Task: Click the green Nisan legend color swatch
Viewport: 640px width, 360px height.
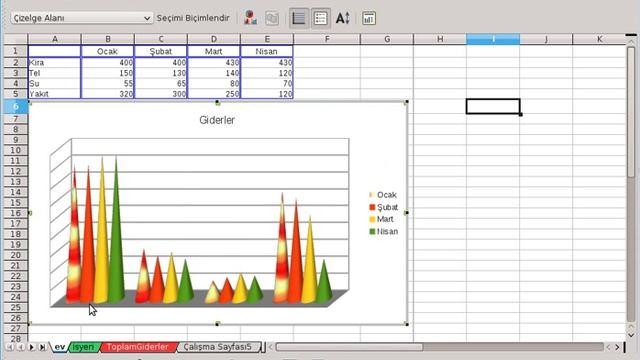Action: pyautogui.click(x=372, y=231)
